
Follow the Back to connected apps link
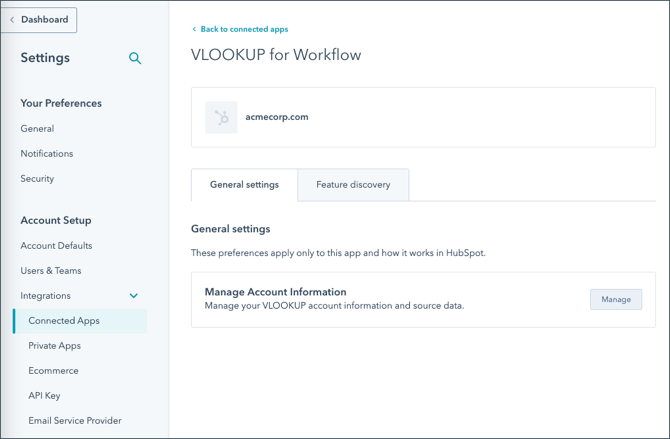[x=240, y=29]
